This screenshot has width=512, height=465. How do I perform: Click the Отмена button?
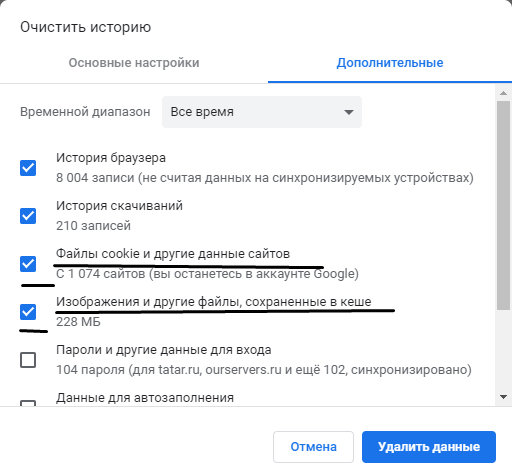[x=313, y=447]
